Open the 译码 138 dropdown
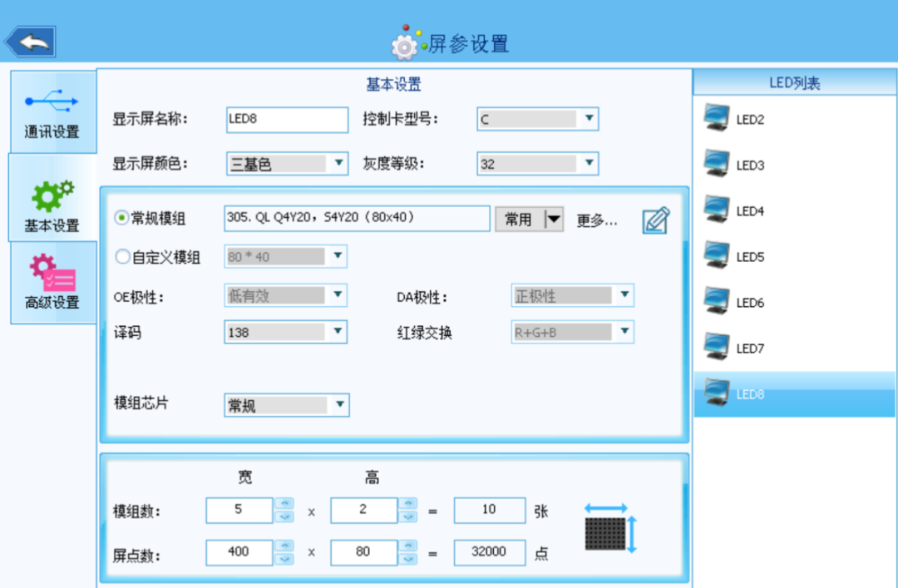Image resolution: width=898 pixels, height=588 pixels. coord(338,332)
